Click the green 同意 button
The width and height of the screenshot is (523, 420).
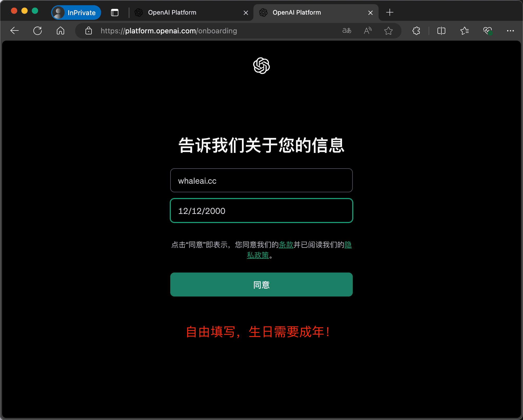click(261, 285)
